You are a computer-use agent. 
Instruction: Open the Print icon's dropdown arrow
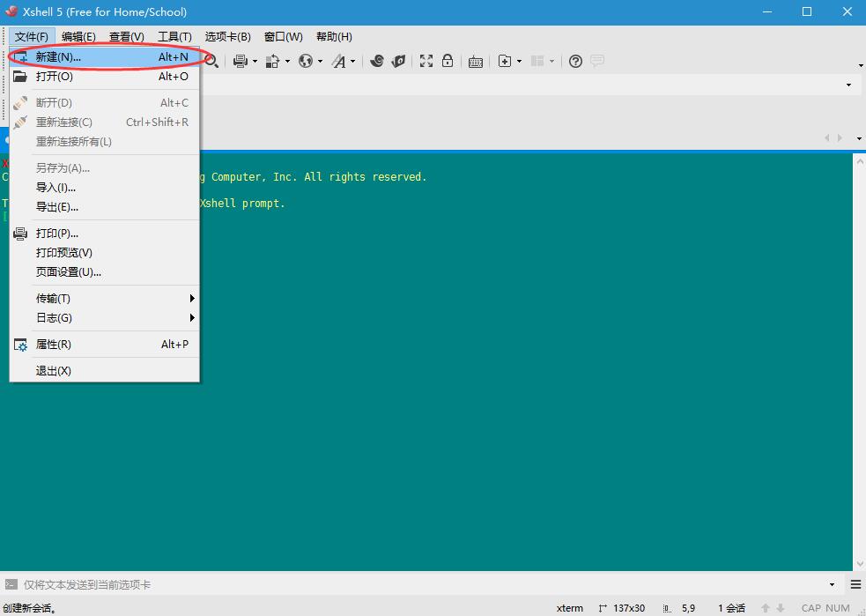pyautogui.click(x=255, y=62)
